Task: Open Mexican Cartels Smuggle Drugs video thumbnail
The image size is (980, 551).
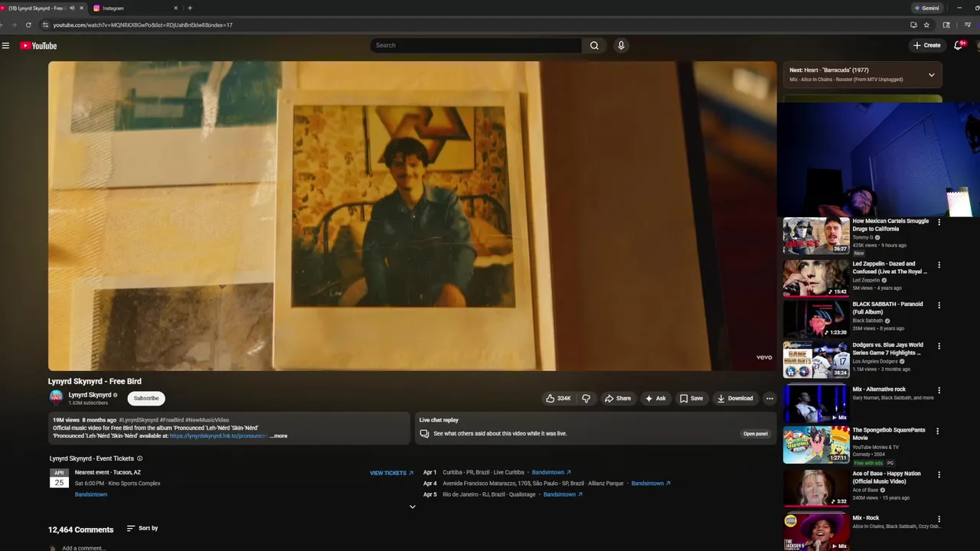Action: tap(816, 236)
